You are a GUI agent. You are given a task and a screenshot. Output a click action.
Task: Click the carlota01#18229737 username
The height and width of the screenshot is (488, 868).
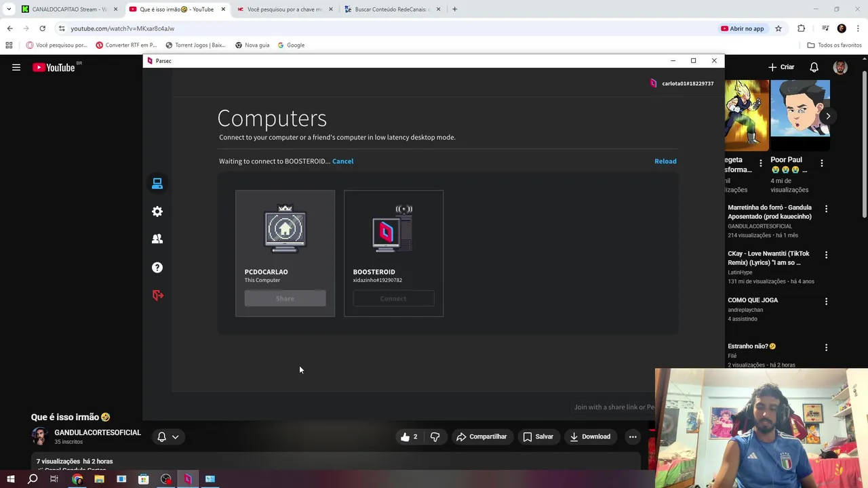click(688, 83)
